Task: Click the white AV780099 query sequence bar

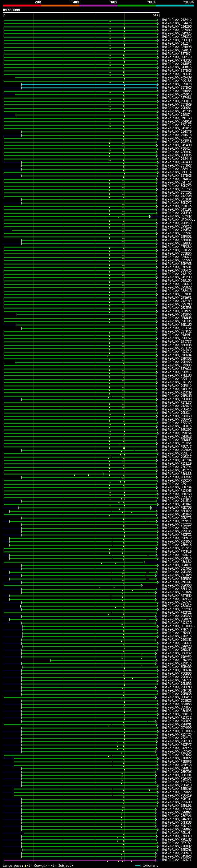Action: 81,12
